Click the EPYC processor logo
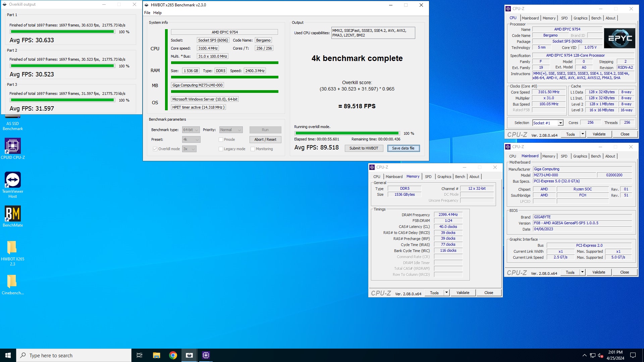644x362 pixels. coord(620,38)
